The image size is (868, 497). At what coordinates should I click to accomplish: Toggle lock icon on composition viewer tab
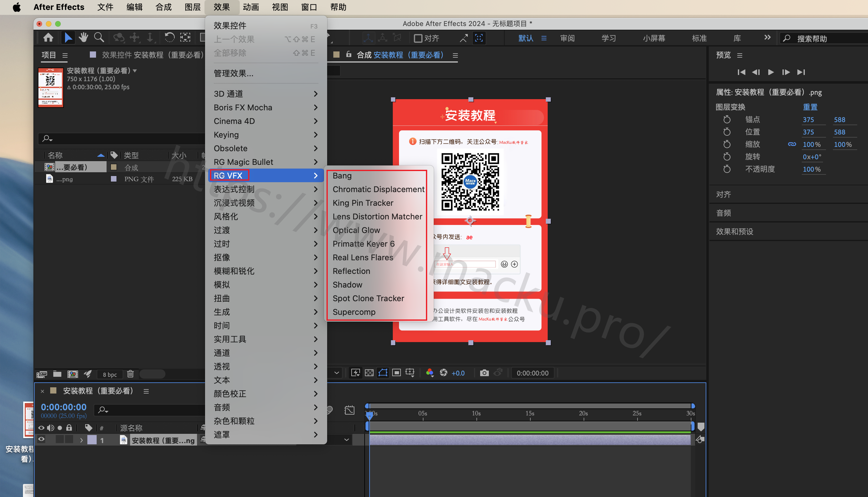(349, 54)
